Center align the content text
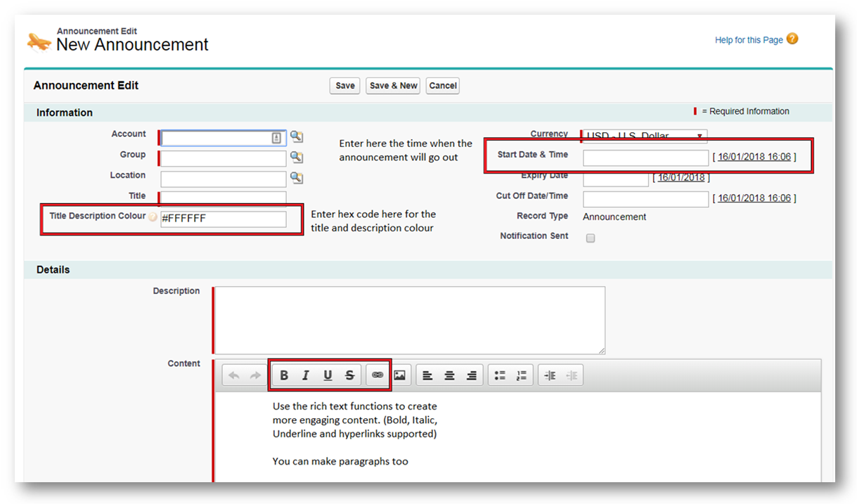857x504 pixels. click(x=449, y=375)
